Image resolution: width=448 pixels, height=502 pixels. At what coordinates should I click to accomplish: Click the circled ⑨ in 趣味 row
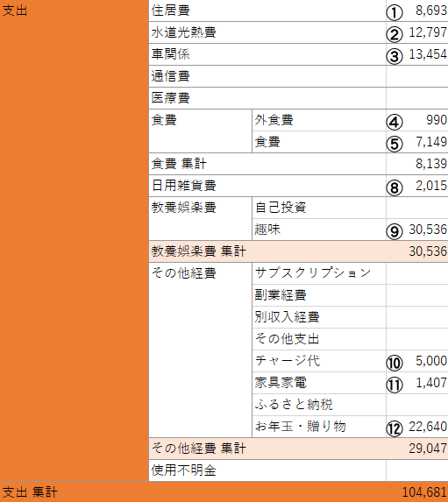[395, 232]
